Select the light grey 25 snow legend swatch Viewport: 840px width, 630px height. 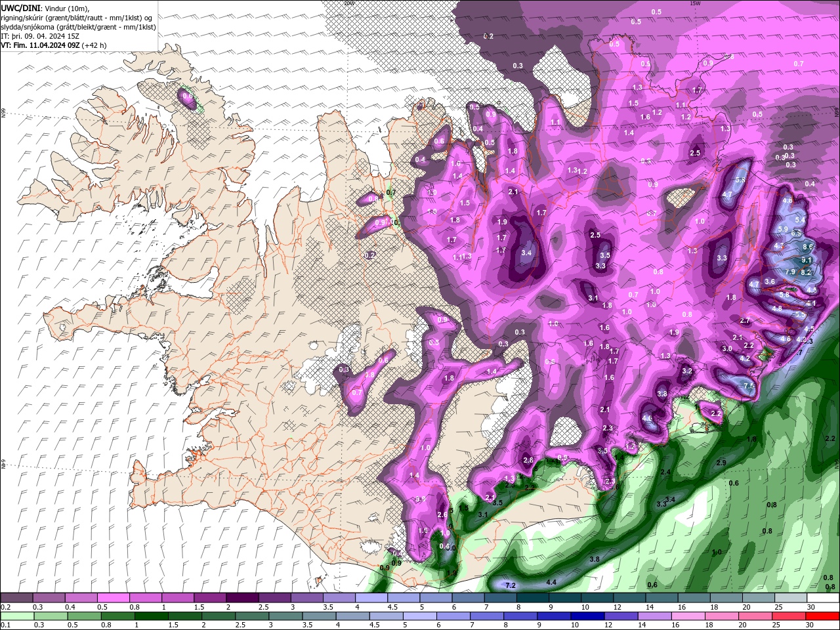pyautogui.click(x=790, y=598)
